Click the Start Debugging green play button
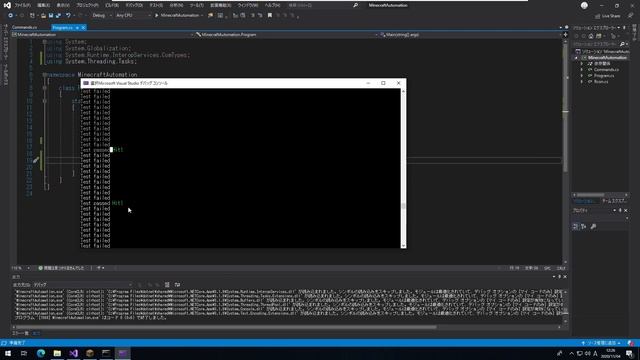 point(156,16)
